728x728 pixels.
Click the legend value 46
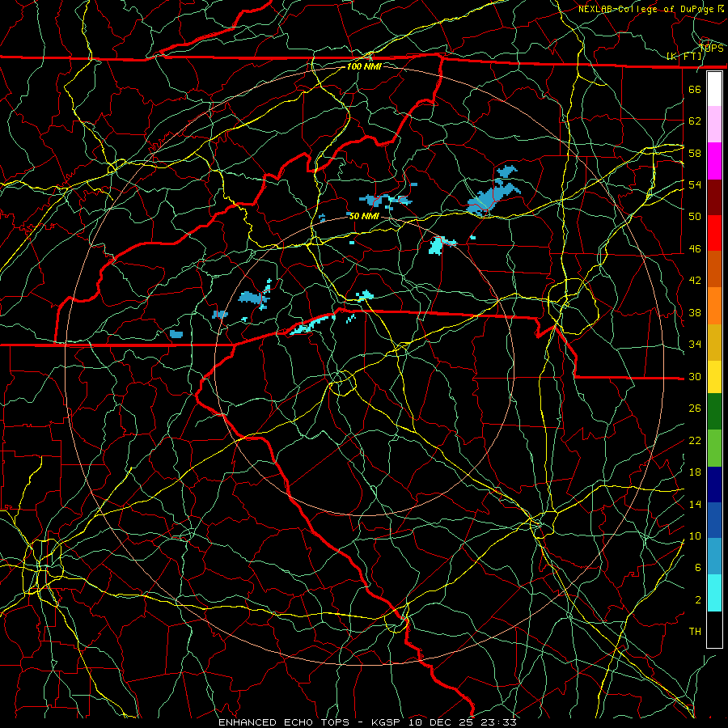(695, 249)
